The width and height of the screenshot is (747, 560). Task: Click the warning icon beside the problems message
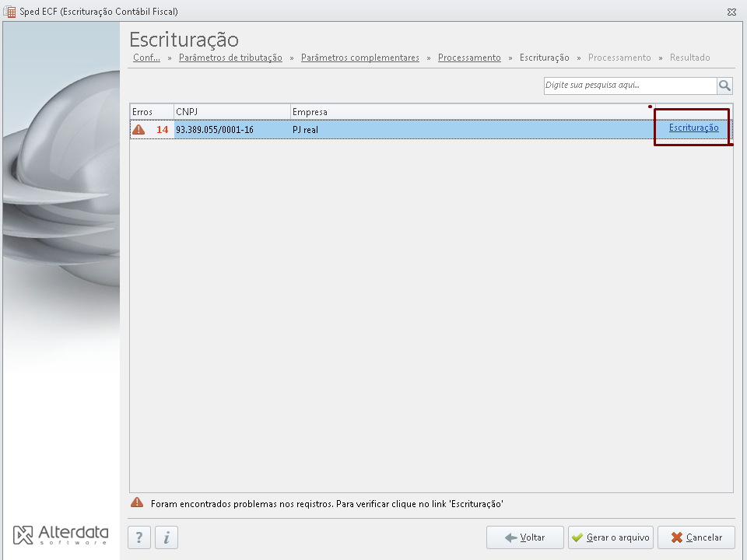(x=137, y=503)
